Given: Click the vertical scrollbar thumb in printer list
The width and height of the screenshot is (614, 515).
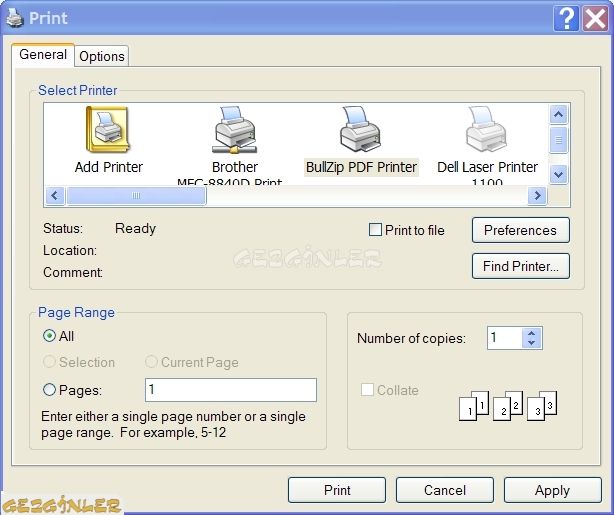Looking at the screenshot, I should [x=559, y=139].
